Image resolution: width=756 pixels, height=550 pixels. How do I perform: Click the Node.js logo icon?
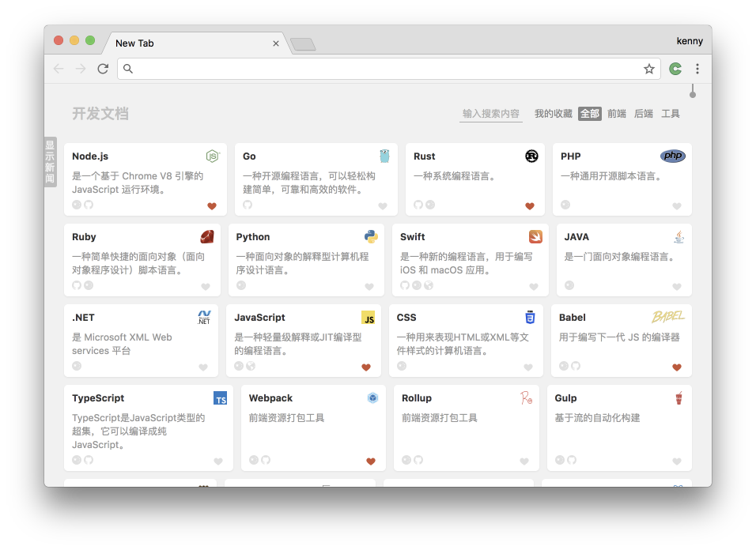coord(213,156)
